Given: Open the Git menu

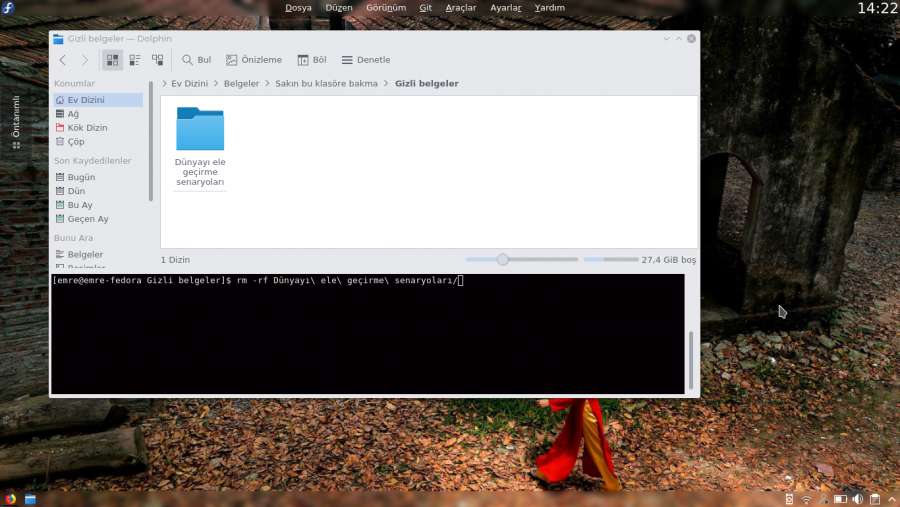Looking at the screenshot, I should coord(425,7).
